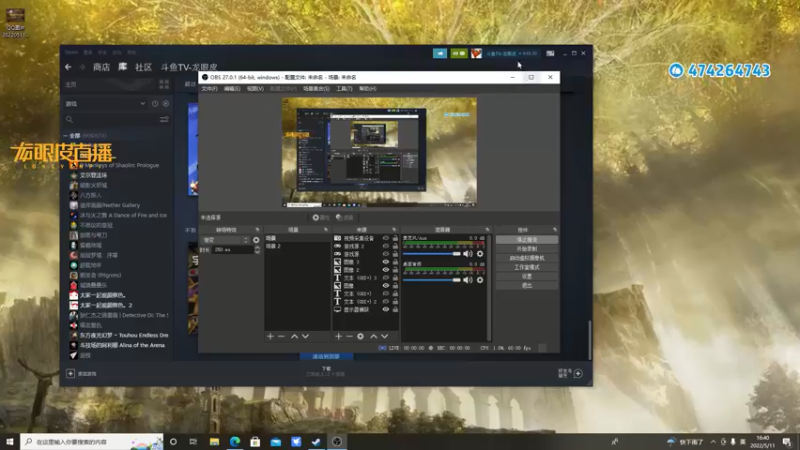Move source down in the Sources list
Viewport: 800px width, 450px height.
pos(384,336)
